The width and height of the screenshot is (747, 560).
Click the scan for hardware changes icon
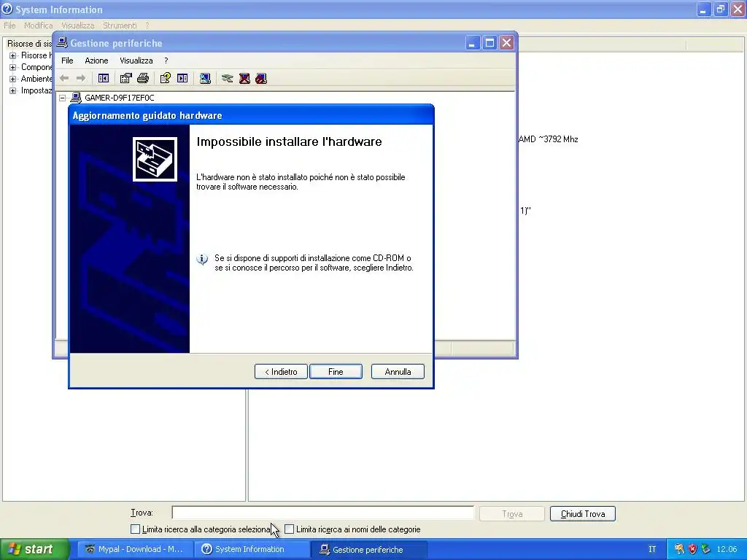click(205, 78)
